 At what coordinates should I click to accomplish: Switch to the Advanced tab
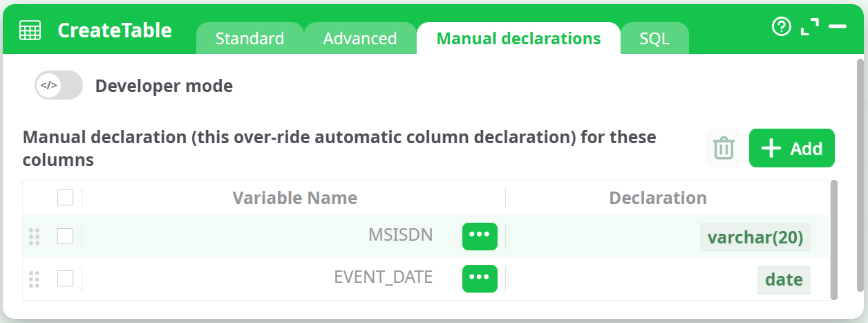[x=360, y=39]
